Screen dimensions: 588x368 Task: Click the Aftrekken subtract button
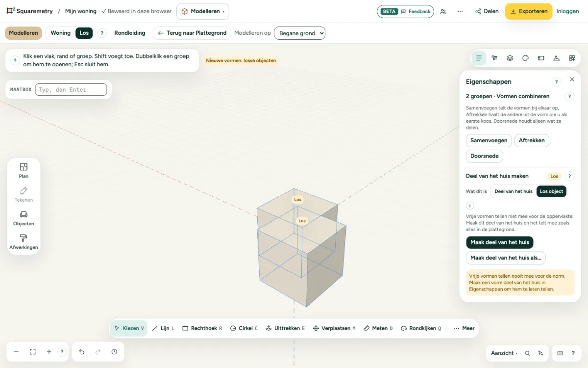tap(532, 140)
